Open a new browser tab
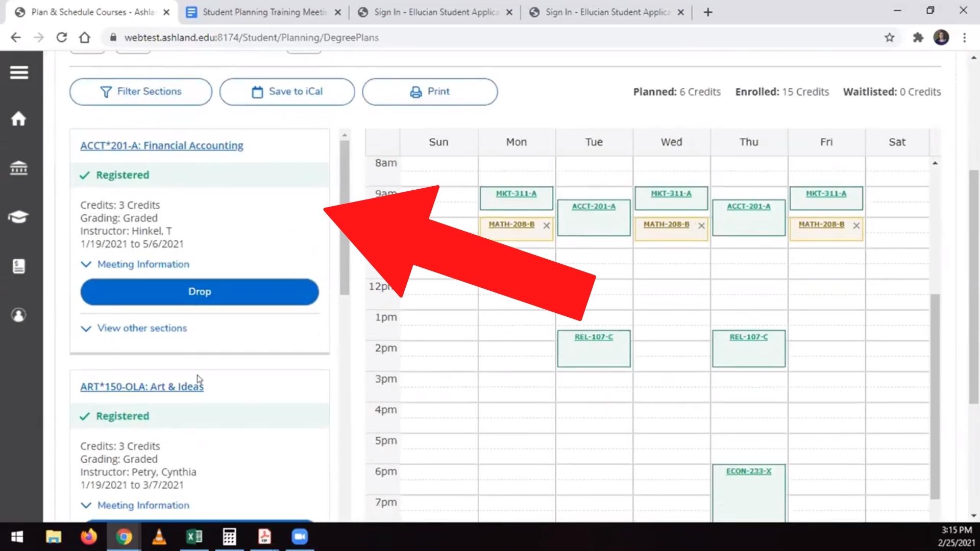Image resolution: width=980 pixels, height=551 pixels. tap(707, 12)
